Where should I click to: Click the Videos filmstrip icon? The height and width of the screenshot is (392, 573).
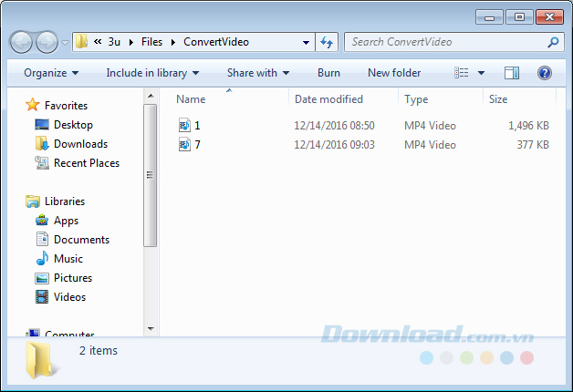[42, 297]
